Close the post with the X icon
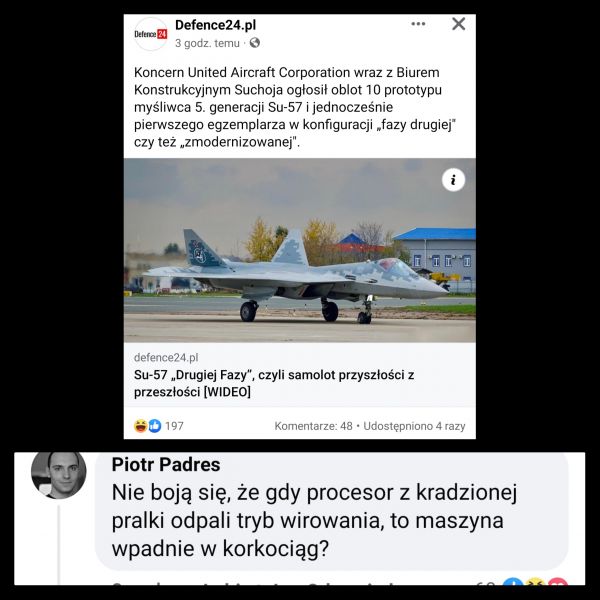The image size is (600, 600). tap(458, 24)
